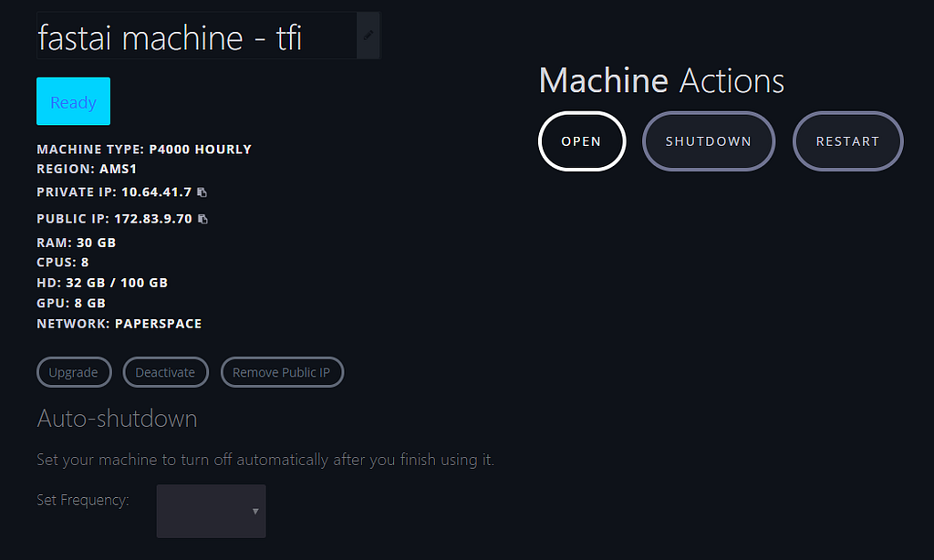Click the pencil icon to edit machine name

pos(368,36)
